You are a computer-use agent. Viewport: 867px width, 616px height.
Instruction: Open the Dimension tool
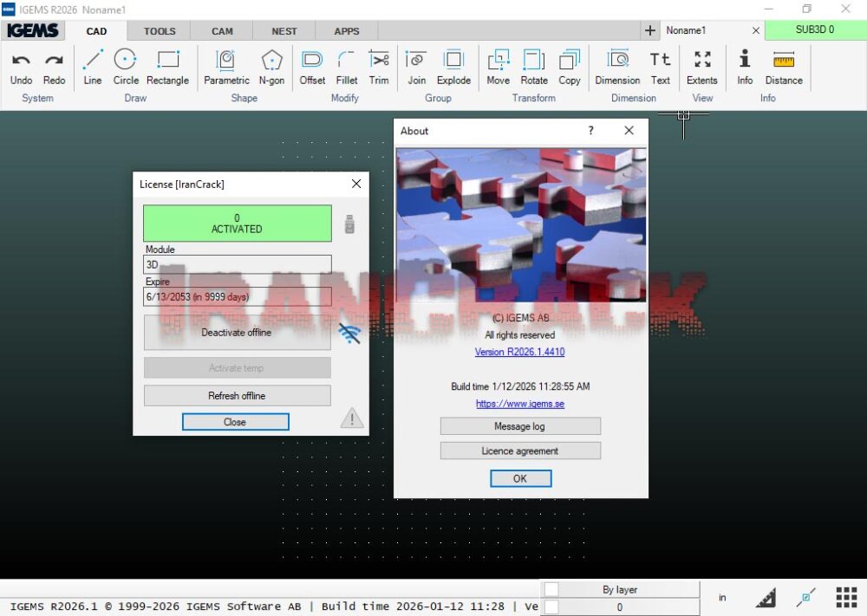[617, 67]
